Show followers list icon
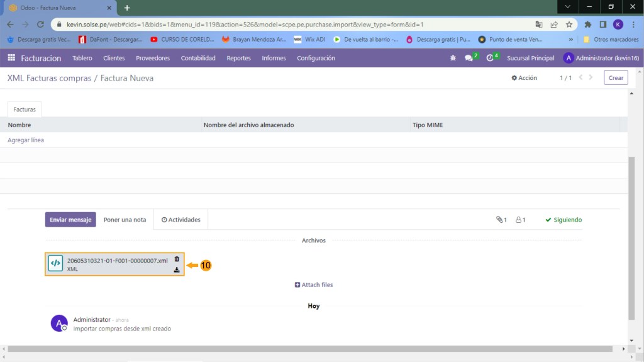This screenshot has width=644, height=362. pyautogui.click(x=520, y=220)
